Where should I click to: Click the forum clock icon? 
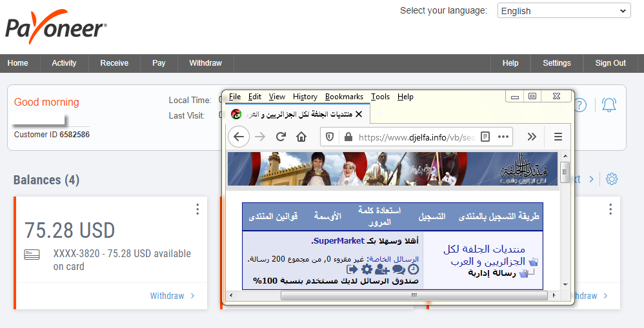pyautogui.click(x=413, y=269)
